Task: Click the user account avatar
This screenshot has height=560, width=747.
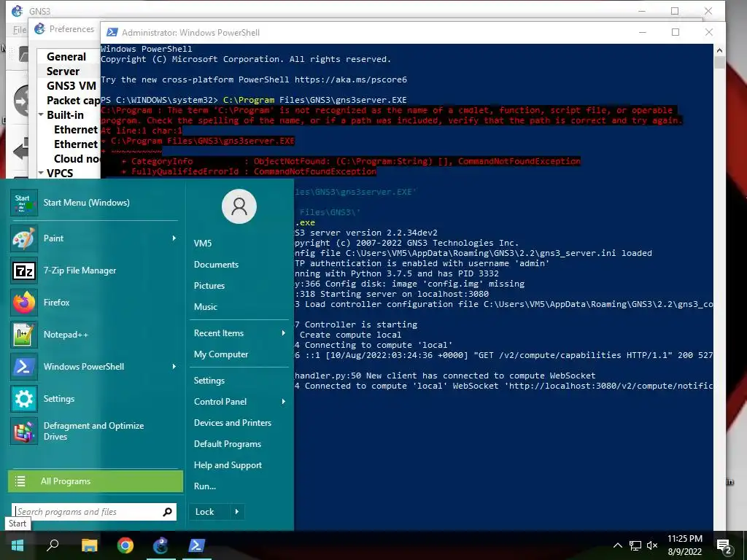Action: pos(239,206)
